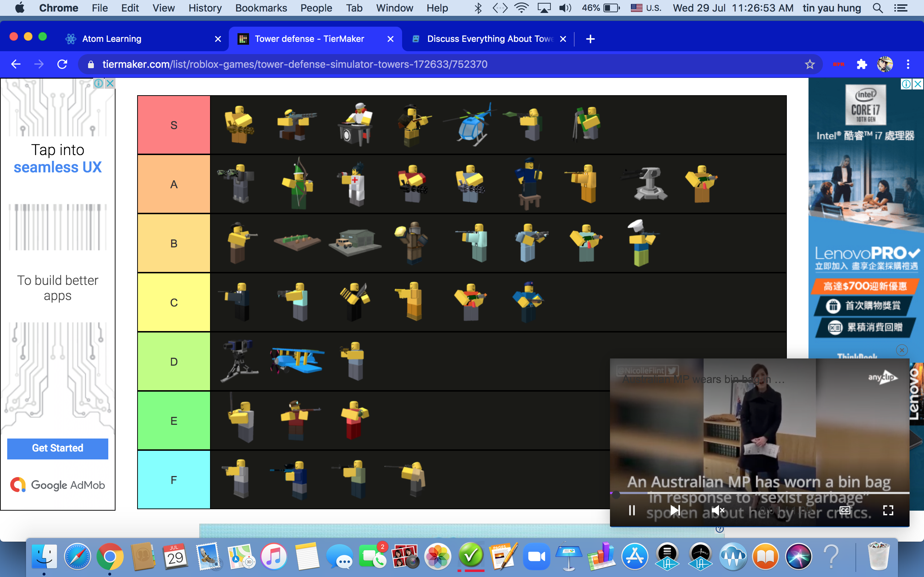Image resolution: width=924 pixels, height=577 pixels.
Task: Toggle closed captions on the video
Action: [x=845, y=510]
